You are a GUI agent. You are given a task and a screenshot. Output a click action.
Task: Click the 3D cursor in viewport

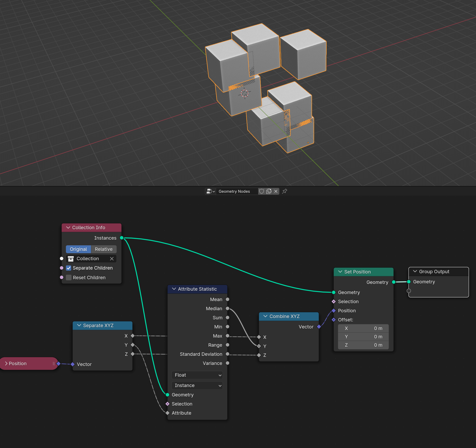point(245,93)
